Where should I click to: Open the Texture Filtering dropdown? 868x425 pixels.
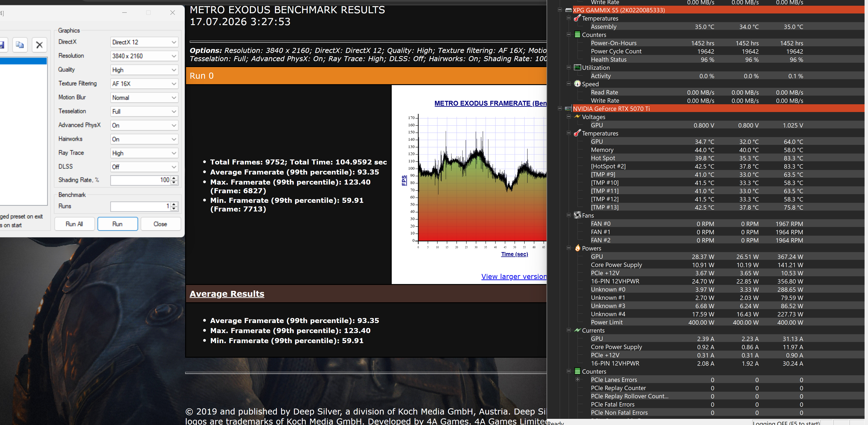pyautogui.click(x=144, y=83)
